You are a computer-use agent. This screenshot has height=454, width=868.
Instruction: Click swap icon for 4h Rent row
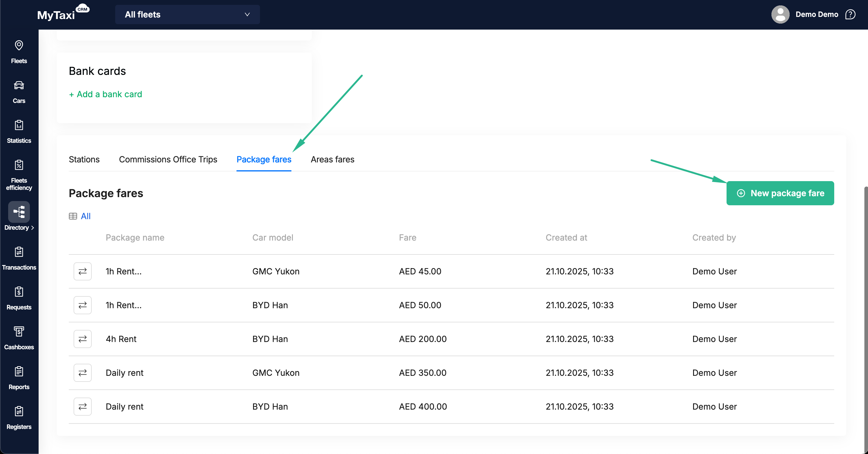tap(83, 339)
